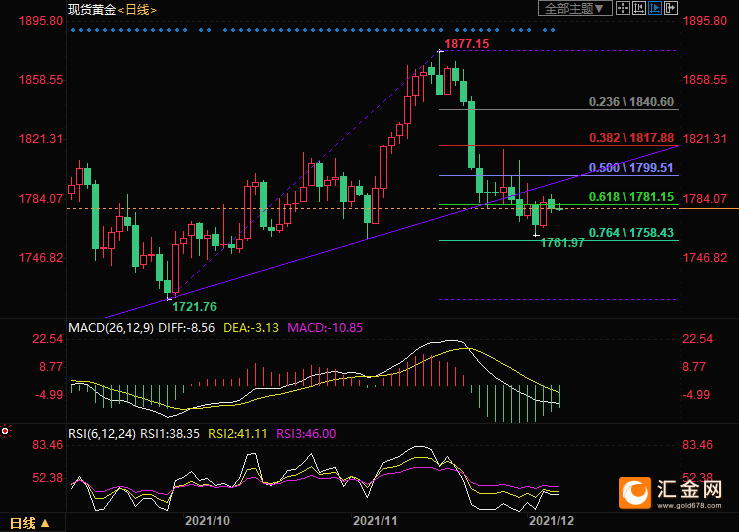
Task: Click the 日线 label in chart title
Action: click(x=137, y=10)
